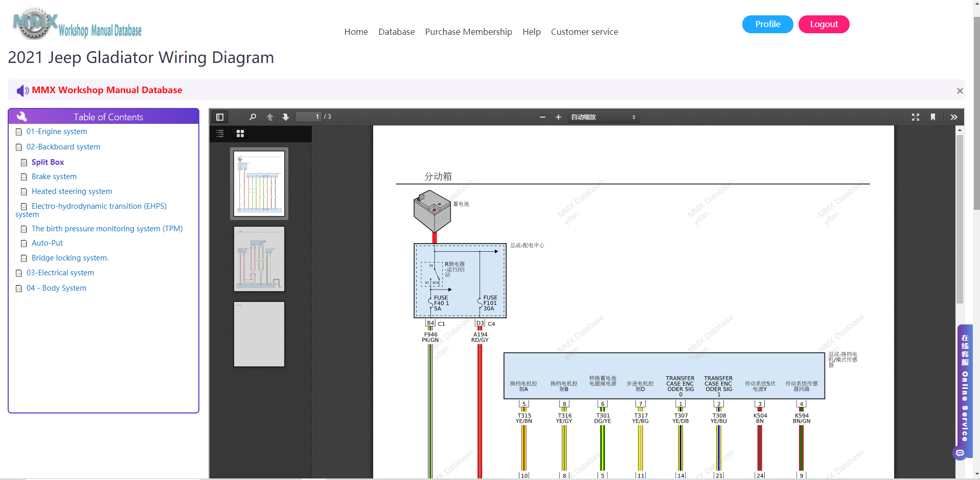This screenshot has width=980, height=480.
Task: Click the MMX Workshop Manual Database logo
Action: [x=77, y=24]
